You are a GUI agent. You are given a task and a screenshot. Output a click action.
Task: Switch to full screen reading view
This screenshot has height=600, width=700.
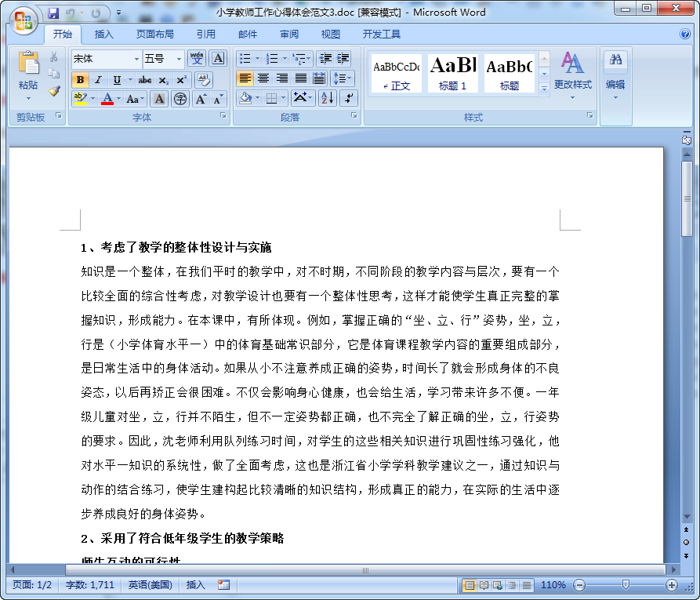coord(484,585)
